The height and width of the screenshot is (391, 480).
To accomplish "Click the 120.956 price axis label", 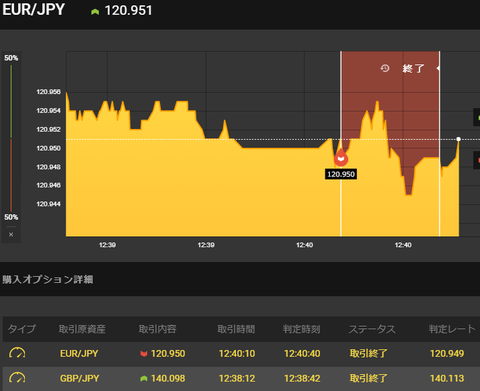I will (49, 92).
